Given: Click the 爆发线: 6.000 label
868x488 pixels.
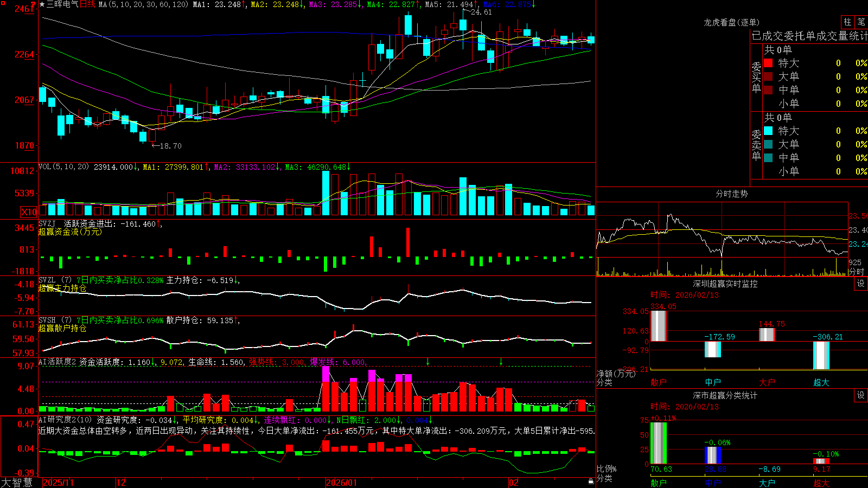Looking at the screenshot, I should (337, 362).
